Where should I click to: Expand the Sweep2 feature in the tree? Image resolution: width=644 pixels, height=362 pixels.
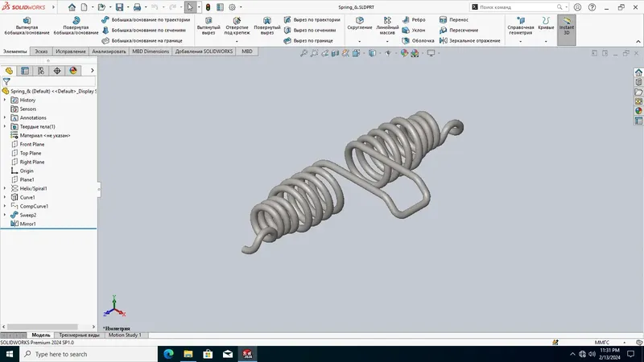pos(5,215)
